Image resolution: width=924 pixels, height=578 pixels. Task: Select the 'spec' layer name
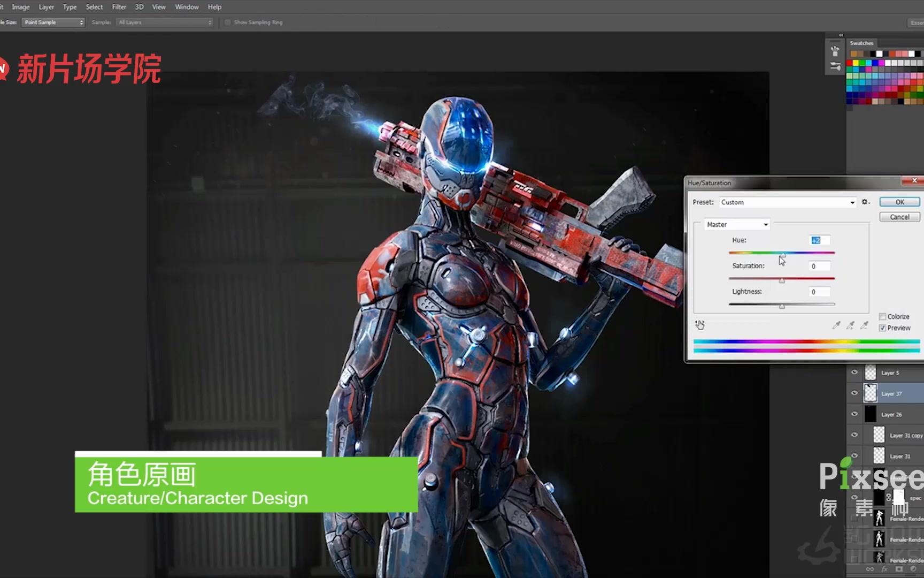(915, 498)
